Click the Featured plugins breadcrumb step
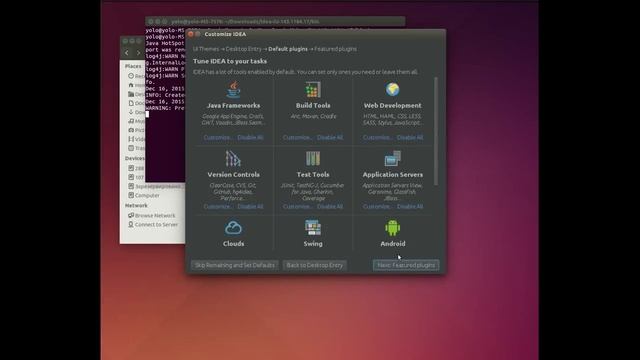The height and width of the screenshot is (360, 640). [336, 49]
